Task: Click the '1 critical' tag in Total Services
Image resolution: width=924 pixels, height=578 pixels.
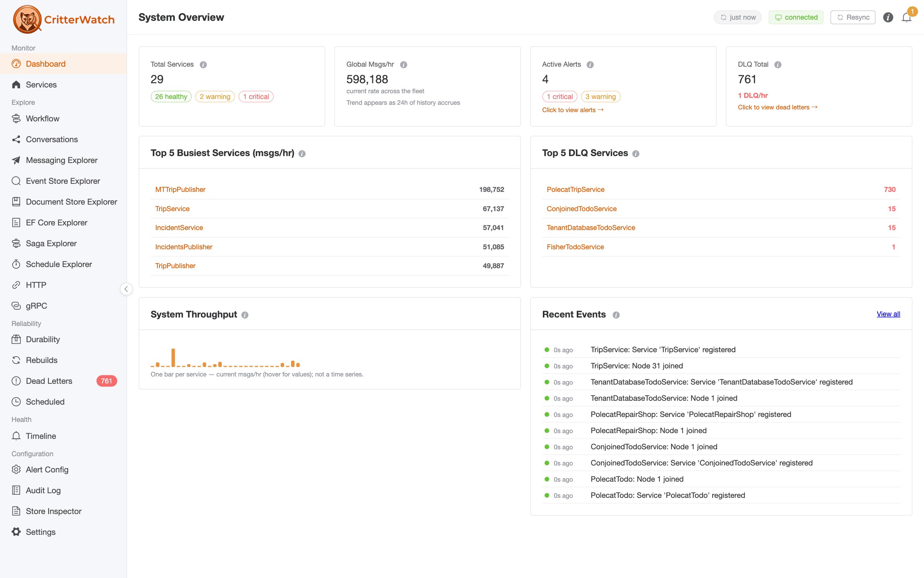Action: pyautogui.click(x=256, y=97)
